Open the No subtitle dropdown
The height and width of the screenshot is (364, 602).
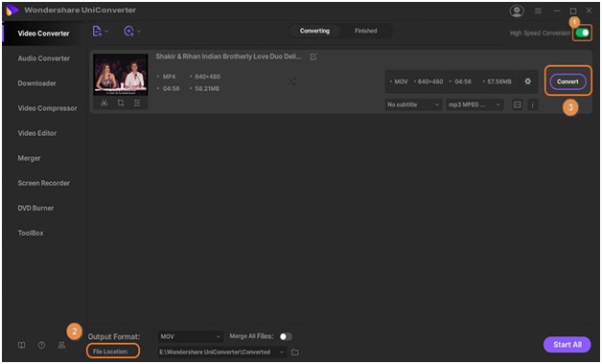[413, 104]
